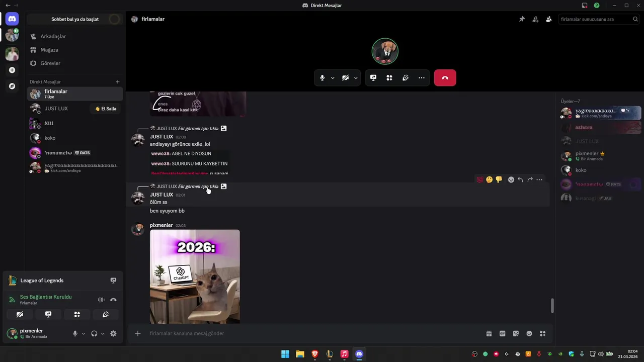Open the Görevler tab
644x362 pixels.
pos(74,63)
